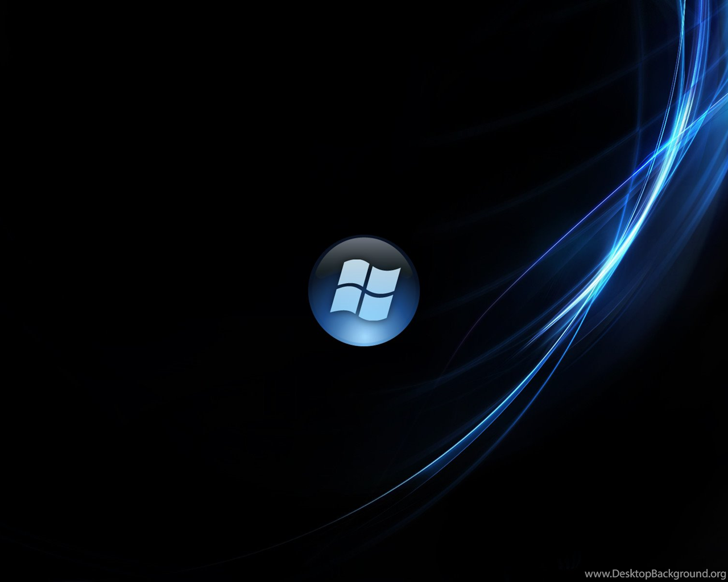
Task: Click the Windows logo orb
Action: pyautogui.click(x=364, y=290)
